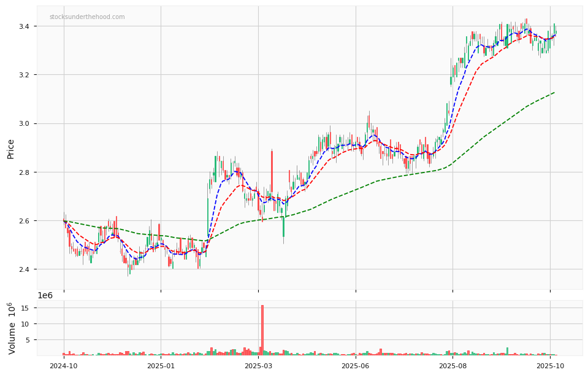Select the 2024-10 date axis label
The height and width of the screenshot is (375, 588).
[x=63, y=366]
